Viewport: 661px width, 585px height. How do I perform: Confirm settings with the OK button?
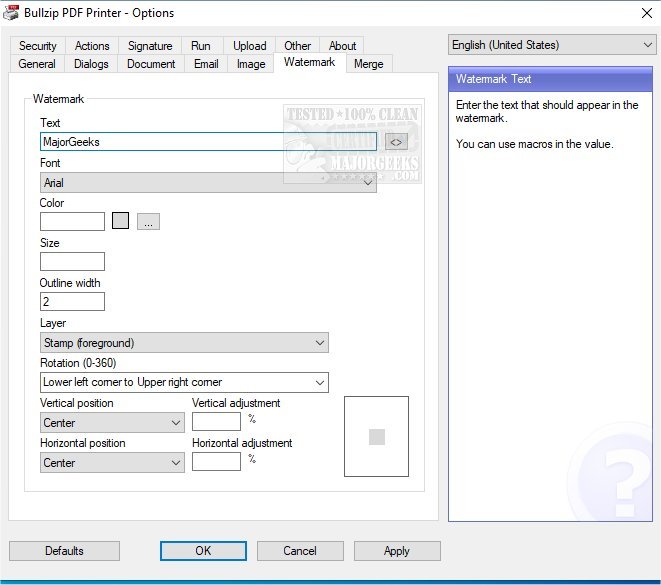203,551
